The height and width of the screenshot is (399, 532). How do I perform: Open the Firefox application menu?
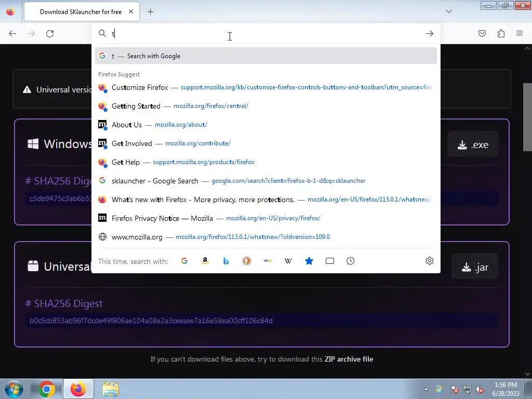[x=520, y=33]
